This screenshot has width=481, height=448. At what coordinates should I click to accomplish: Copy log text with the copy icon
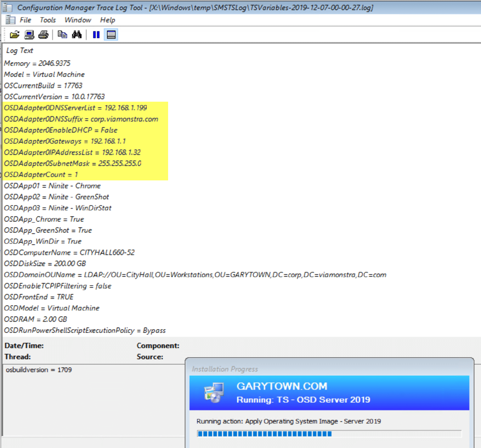click(62, 35)
